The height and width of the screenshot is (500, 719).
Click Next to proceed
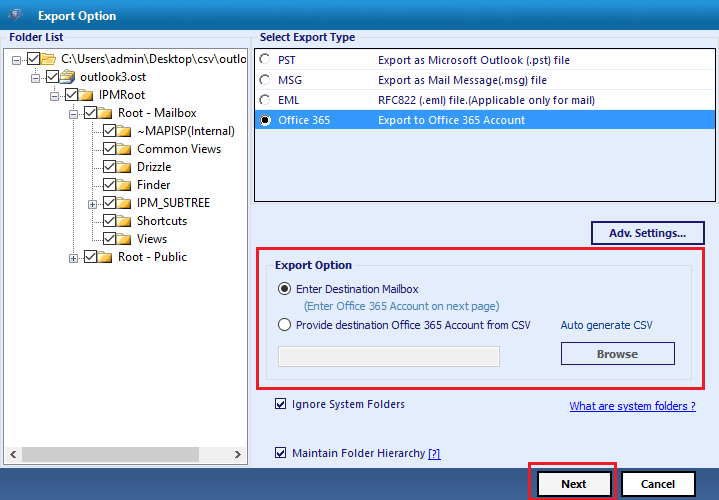(x=574, y=484)
